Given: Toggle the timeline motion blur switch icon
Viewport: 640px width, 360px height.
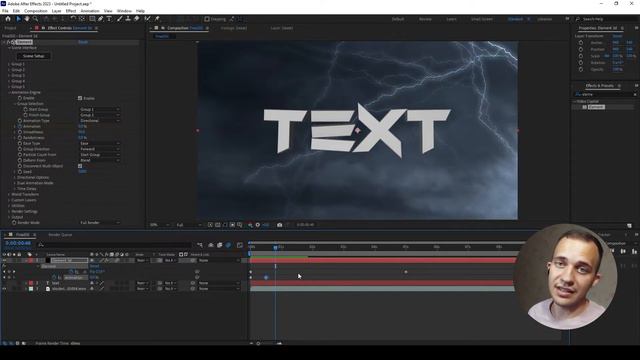Looking at the screenshot, I should click(x=229, y=245).
